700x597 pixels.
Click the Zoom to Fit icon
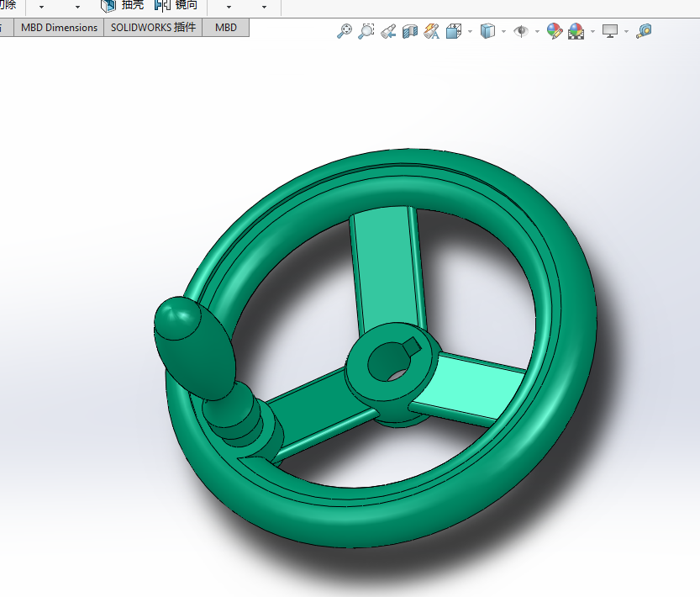pyautogui.click(x=344, y=32)
